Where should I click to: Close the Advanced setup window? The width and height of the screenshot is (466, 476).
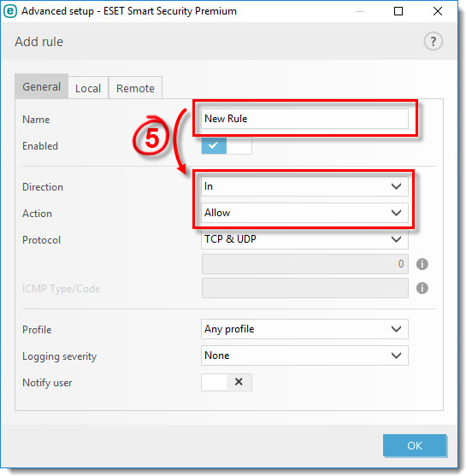point(437,11)
